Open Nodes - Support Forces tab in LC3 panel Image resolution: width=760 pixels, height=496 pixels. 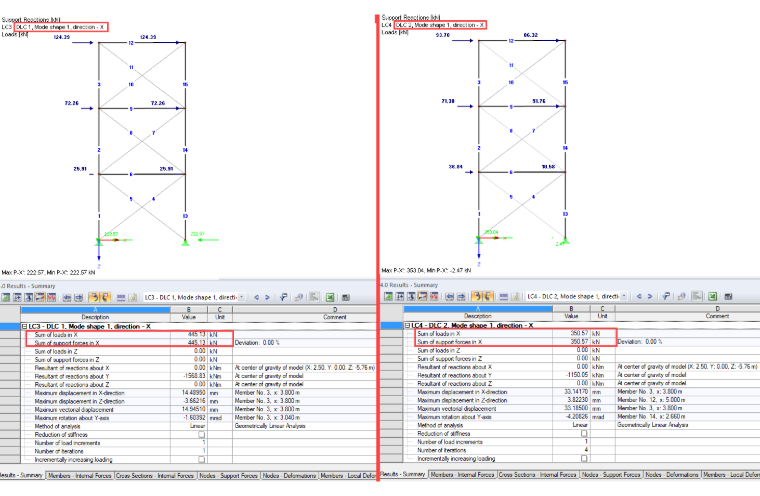(x=229, y=476)
